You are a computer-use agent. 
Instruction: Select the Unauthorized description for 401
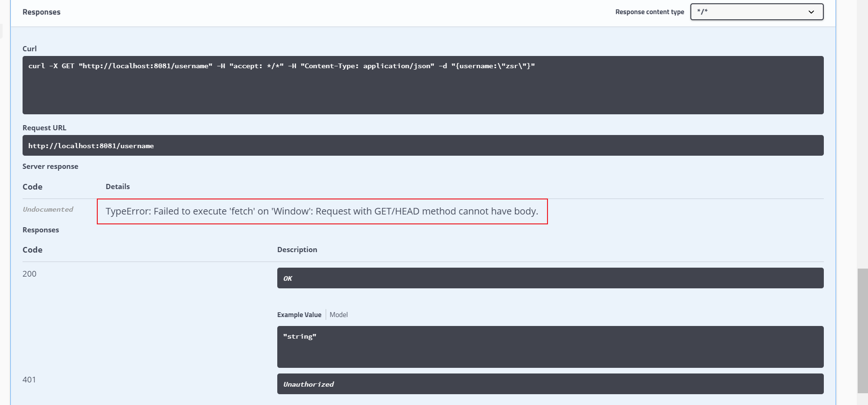[550, 384]
